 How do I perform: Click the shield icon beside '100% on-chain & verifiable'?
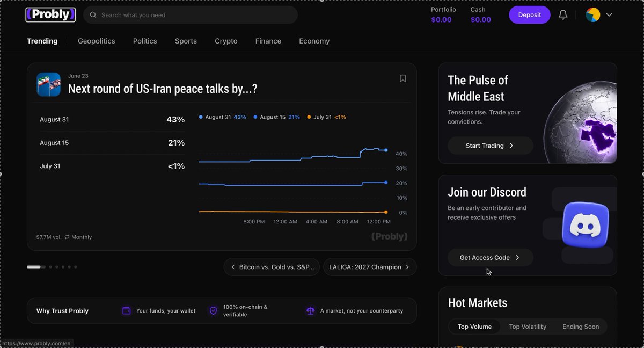coord(213,310)
